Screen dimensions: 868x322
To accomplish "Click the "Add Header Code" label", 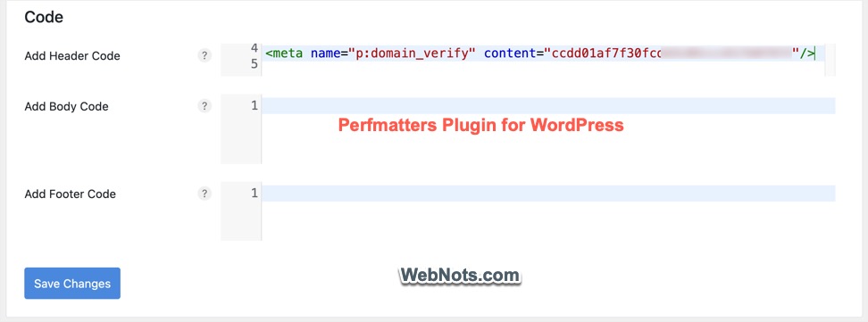I will [x=72, y=56].
